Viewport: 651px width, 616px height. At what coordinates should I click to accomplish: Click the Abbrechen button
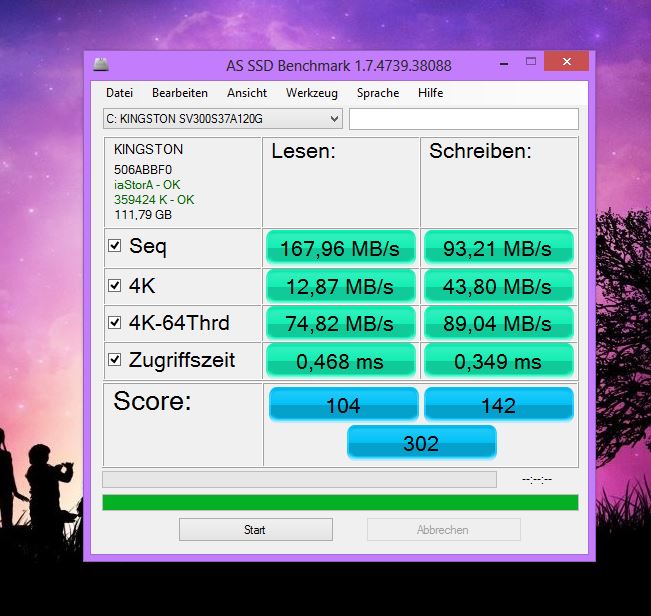point(444,530)
